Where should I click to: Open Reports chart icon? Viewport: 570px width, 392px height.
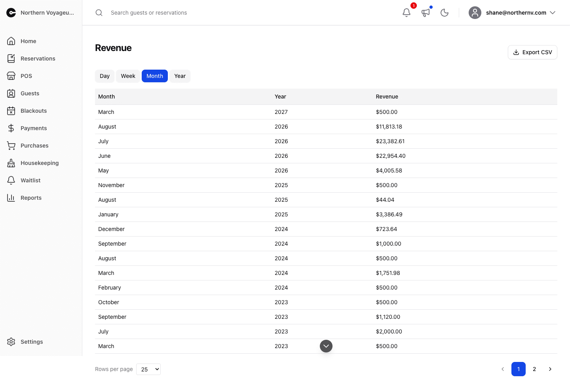[x=11, y=198]
